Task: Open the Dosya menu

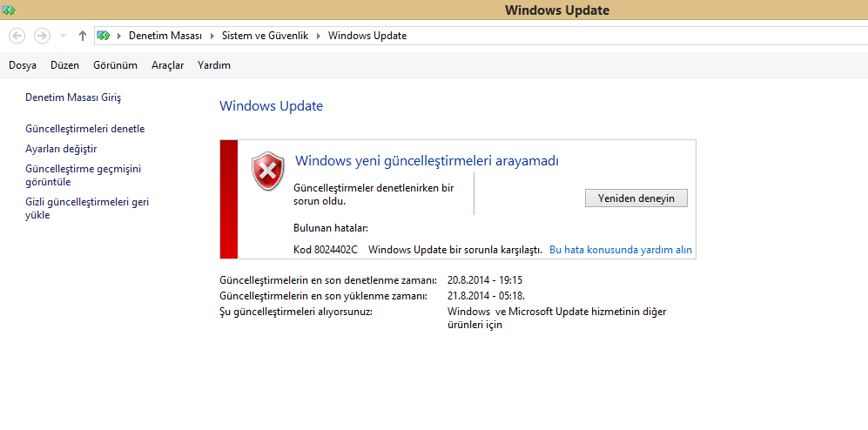Action: coord(23,65)
